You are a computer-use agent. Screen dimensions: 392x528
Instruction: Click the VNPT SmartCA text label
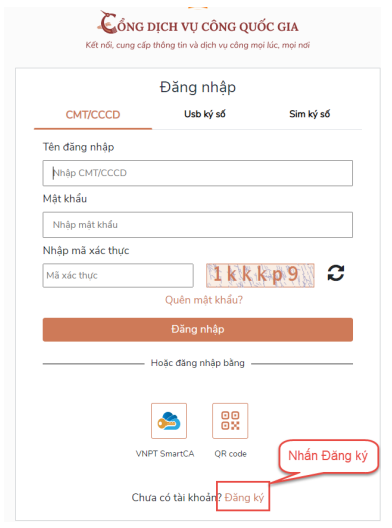coord(165,454)
